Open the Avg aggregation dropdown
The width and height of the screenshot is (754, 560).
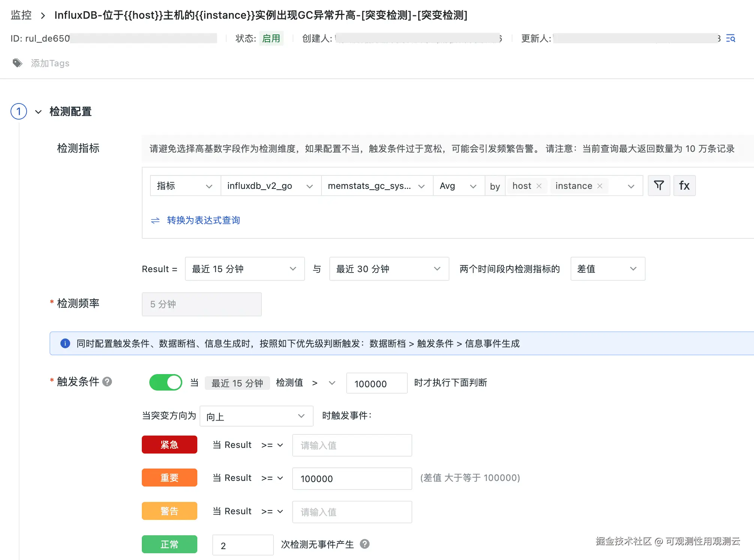click(458, 186)
